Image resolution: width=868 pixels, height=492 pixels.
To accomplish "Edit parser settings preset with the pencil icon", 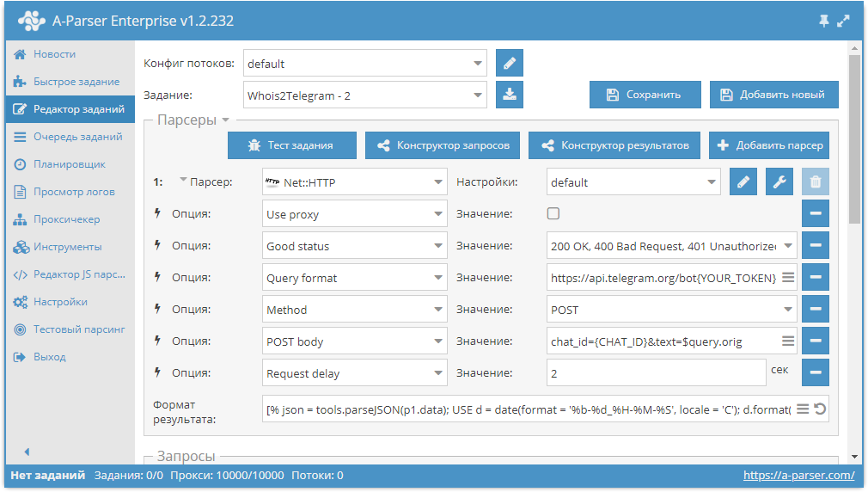I will click(743, 181).
